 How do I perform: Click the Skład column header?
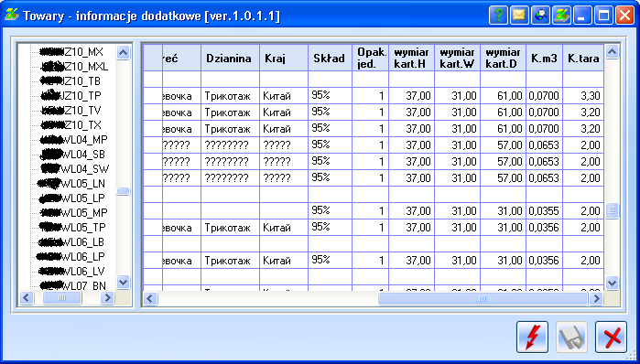tap(330, 59)
